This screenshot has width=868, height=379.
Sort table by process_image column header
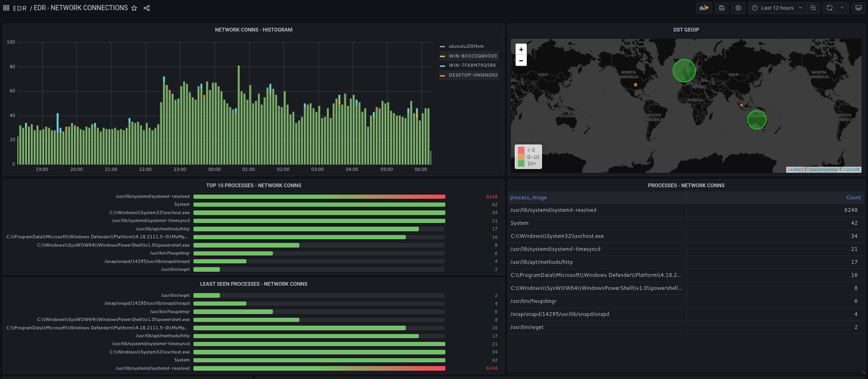coord(528,198)
